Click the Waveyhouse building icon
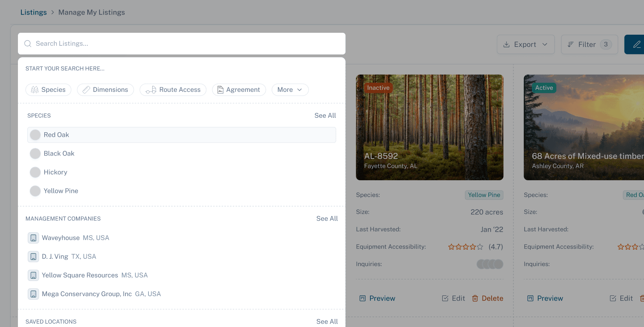 [x=34, y=238]
